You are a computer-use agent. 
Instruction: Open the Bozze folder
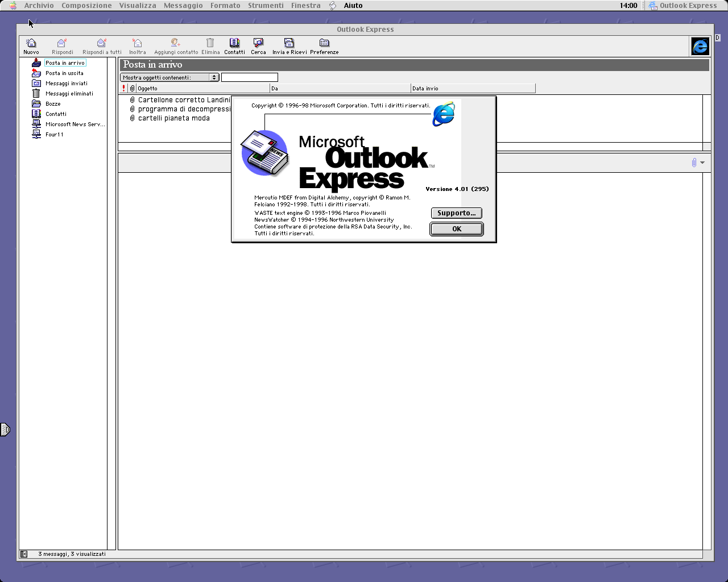click(53, 104)
